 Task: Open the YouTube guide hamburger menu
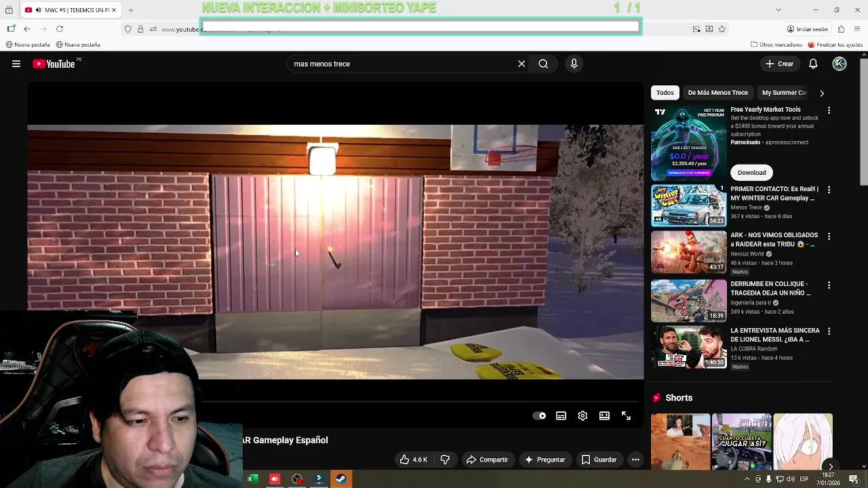[16, 64]
